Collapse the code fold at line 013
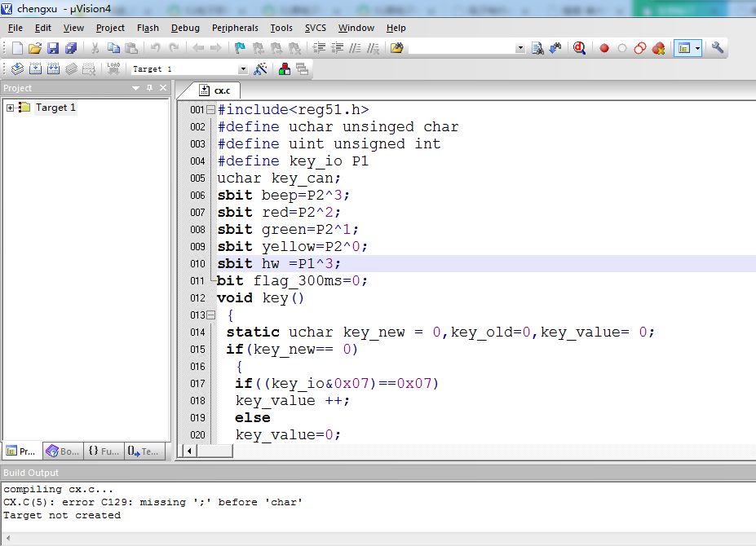This screenshot has height=546, width=756. coord(210,315)
